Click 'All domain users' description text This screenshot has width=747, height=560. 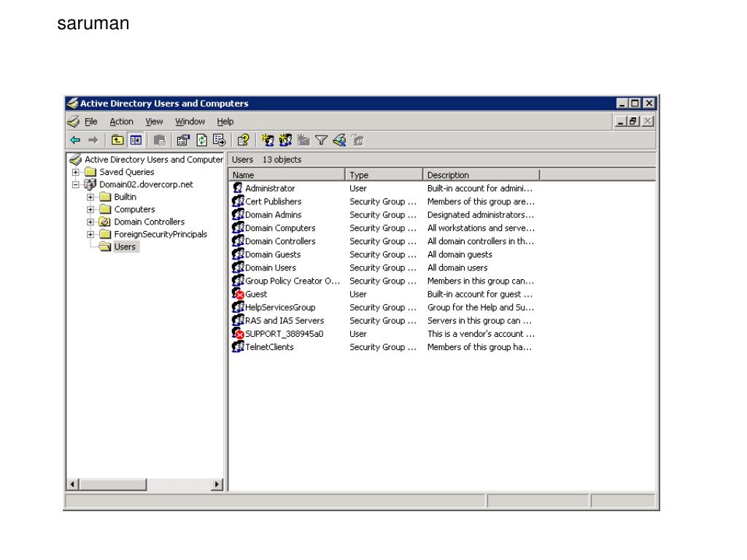click(457, 268)
